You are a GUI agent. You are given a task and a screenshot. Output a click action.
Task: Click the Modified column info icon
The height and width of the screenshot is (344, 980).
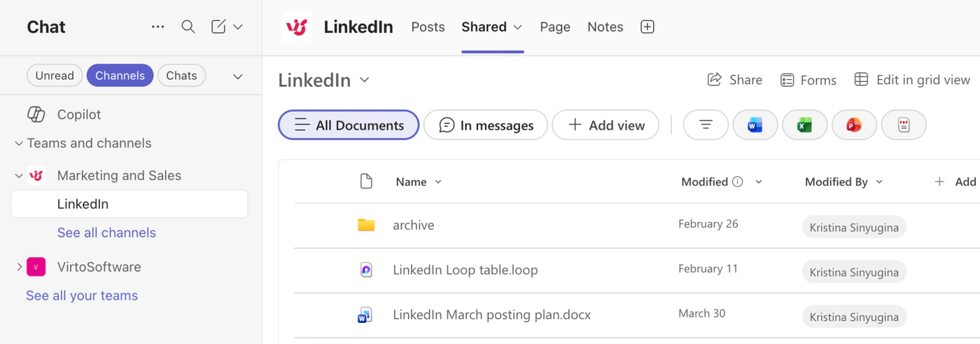[737, 181]
